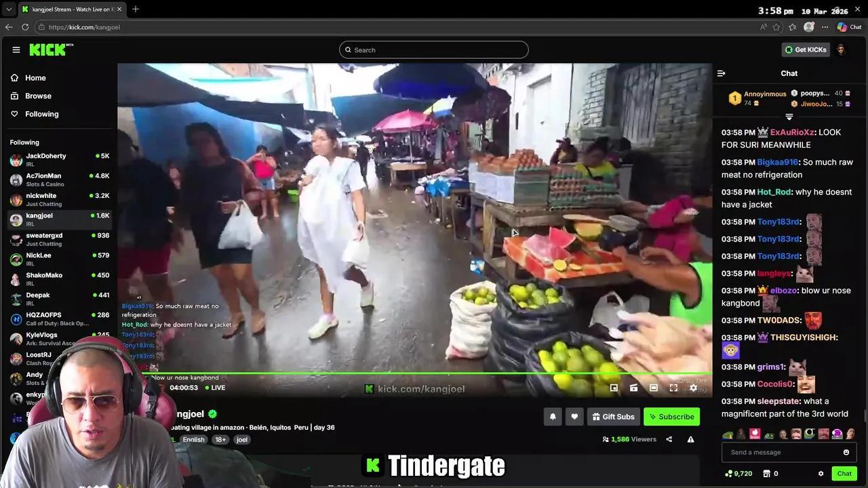Go back in browser
This screenshot has height=488, width=868.
click(9, 27)
